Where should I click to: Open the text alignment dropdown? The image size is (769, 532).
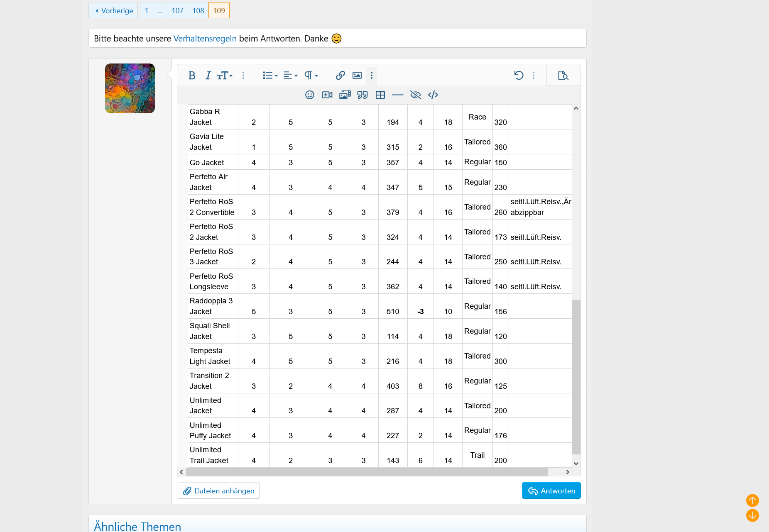(290, 76)
